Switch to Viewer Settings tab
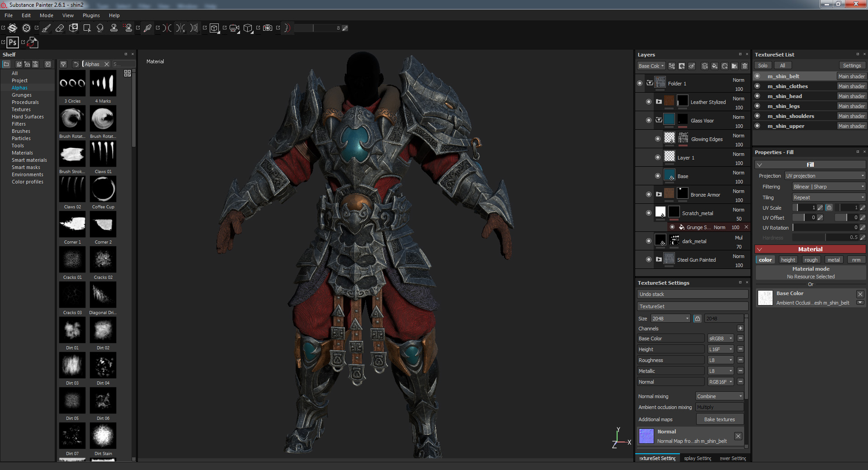The width and height of the screenshot is (868, 470). [733, 458]
